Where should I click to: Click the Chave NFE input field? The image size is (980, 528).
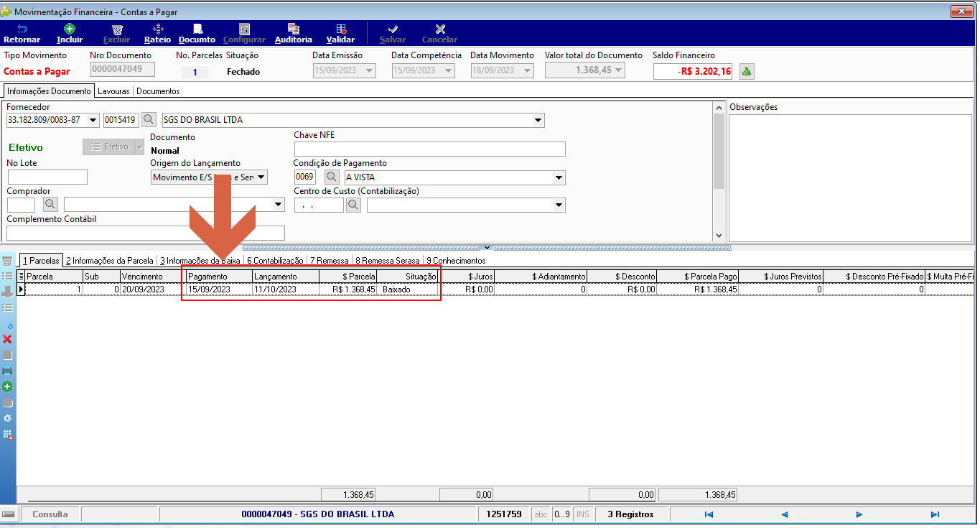(429, 149)
